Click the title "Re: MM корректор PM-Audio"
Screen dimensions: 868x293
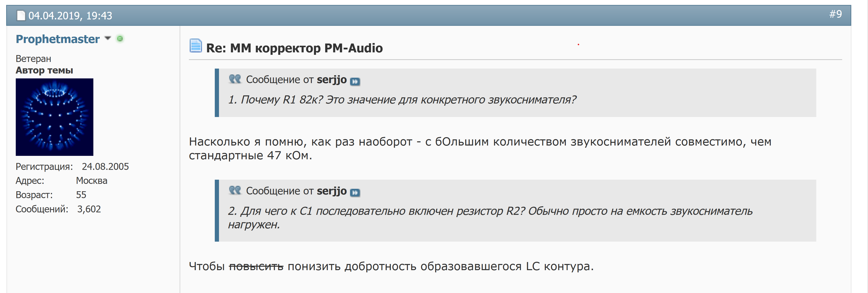click(x=294, y=48)
